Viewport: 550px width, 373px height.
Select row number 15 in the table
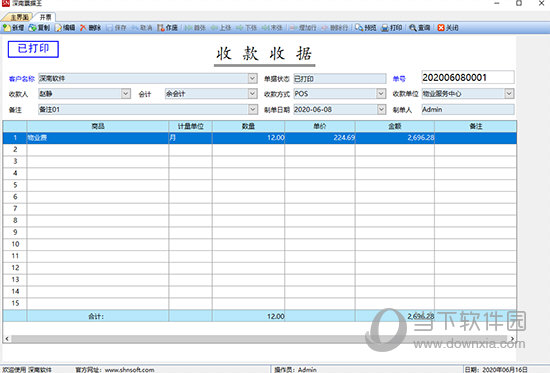click(15, 303)
